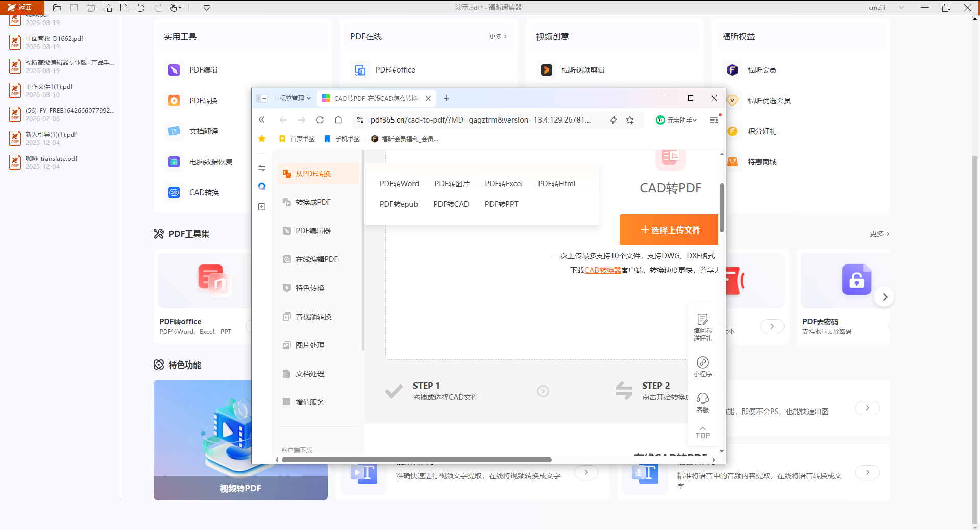
Task: Click the orange 返回 button
Action: coord(22,7)
